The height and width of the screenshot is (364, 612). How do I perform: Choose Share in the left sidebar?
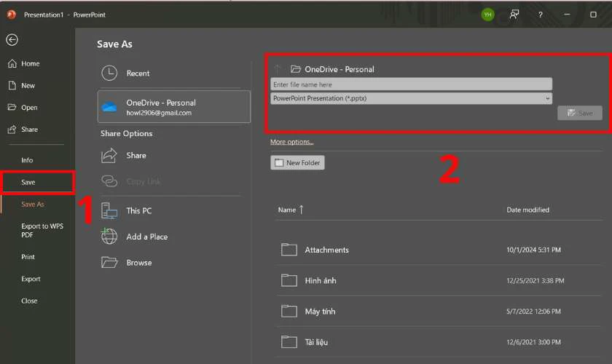[x=30, y=129]
